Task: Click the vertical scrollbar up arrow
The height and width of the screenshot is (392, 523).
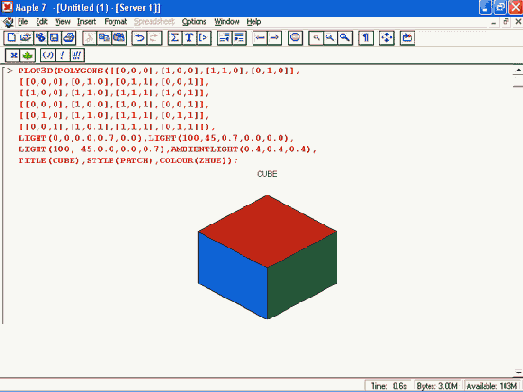Action: [518, 70]
